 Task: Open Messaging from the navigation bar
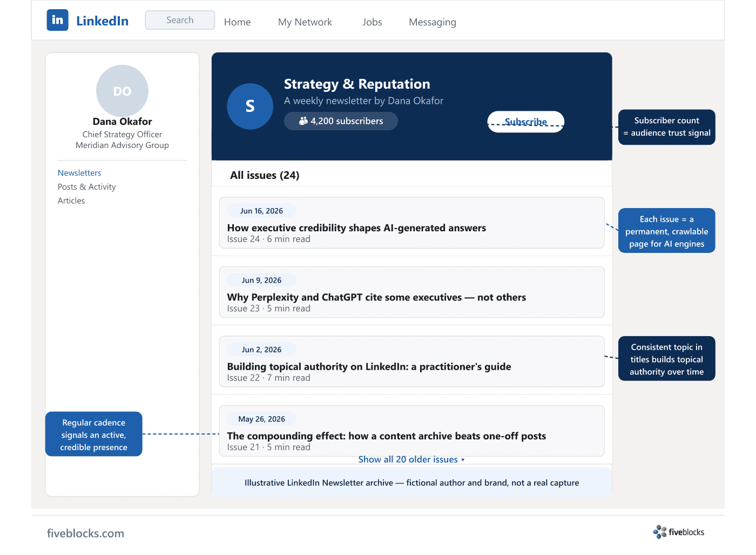tap(433, 22)
